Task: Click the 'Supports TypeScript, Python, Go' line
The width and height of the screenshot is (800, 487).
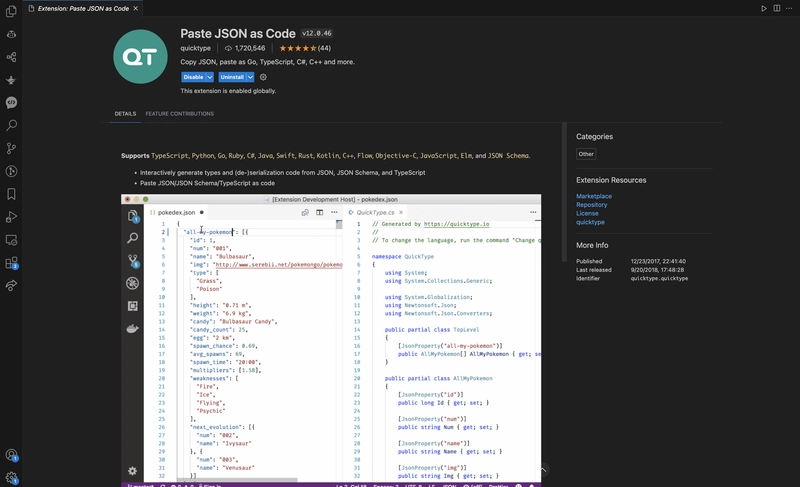Action: point(326,156)
